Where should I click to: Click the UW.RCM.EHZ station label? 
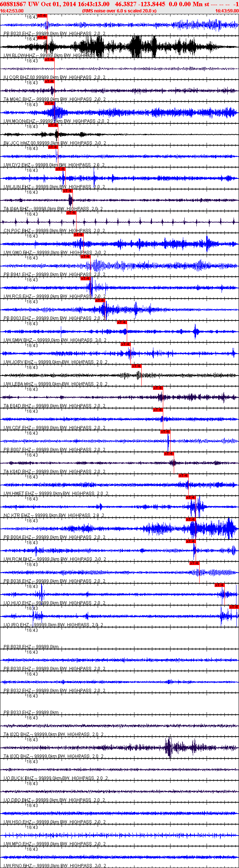[55, 559]
